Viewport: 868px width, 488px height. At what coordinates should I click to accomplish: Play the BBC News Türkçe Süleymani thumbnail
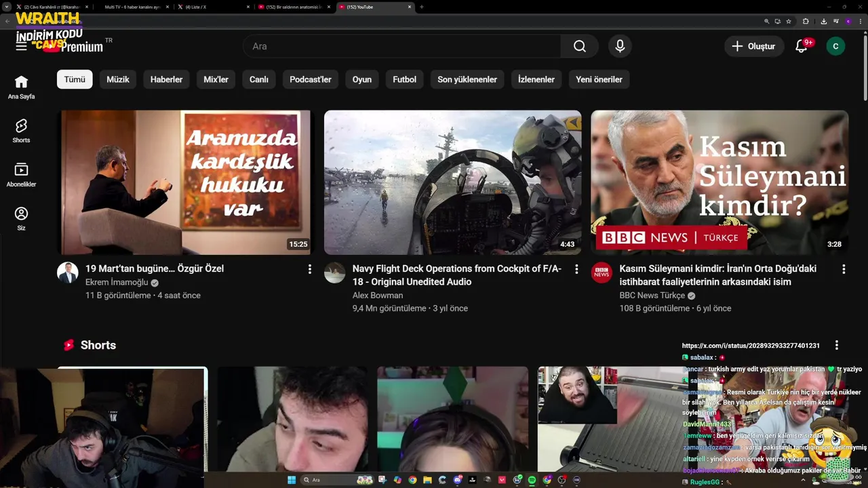(719, 182)
